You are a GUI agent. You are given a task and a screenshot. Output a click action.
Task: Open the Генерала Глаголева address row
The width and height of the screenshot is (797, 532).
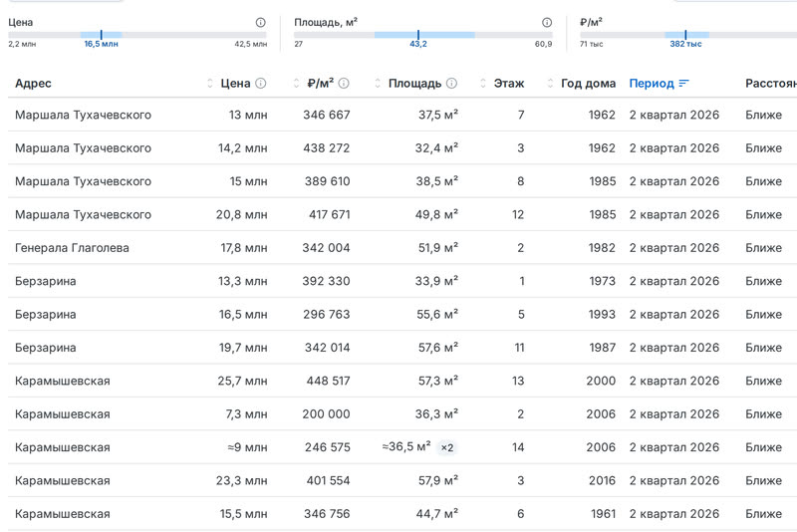coord(402,248)
